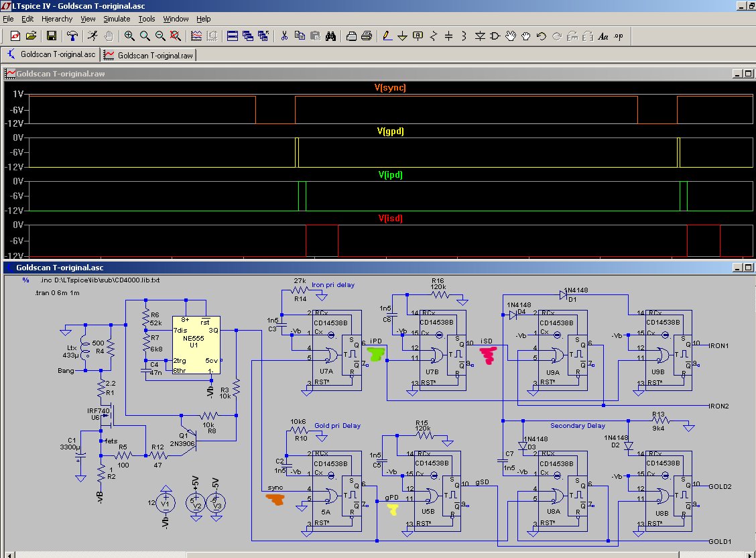Click the V(ipd) trace label
The width and height of the screenshot is (756, 558).
[390, 175]
